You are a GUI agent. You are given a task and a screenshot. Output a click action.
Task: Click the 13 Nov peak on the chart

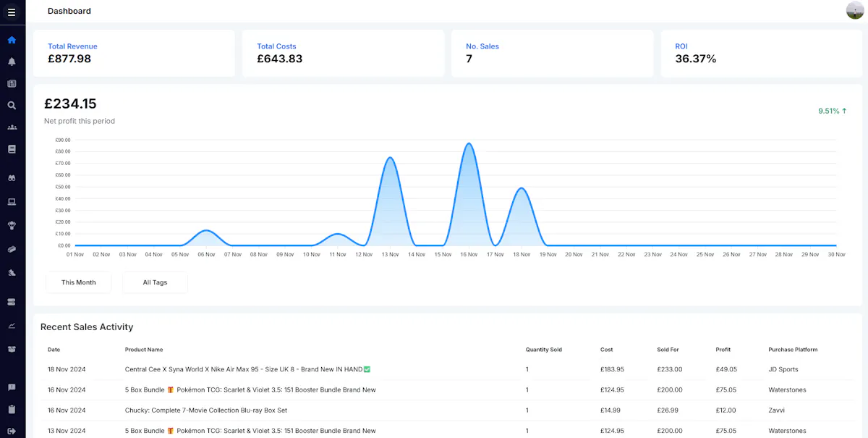point(390,158)
